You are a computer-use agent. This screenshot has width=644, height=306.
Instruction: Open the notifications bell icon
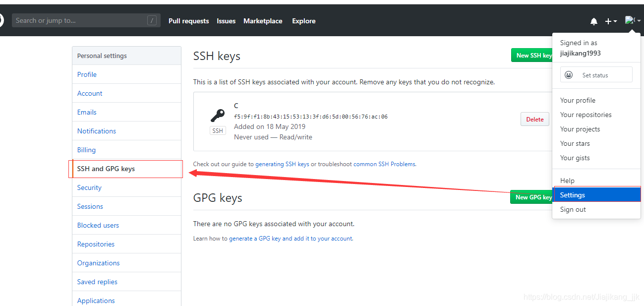point(593,21)
